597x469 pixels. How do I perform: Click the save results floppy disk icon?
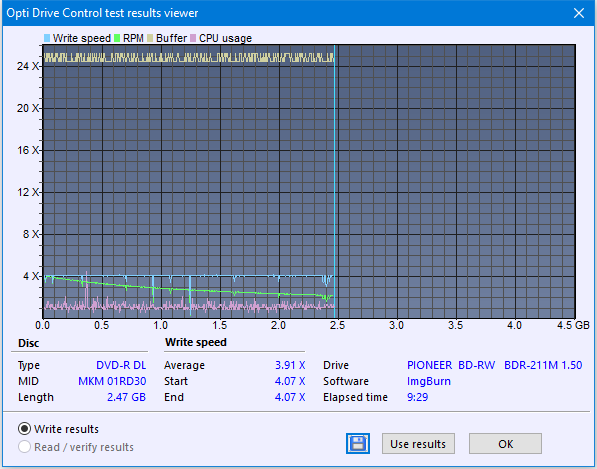[x=358, y=443]
